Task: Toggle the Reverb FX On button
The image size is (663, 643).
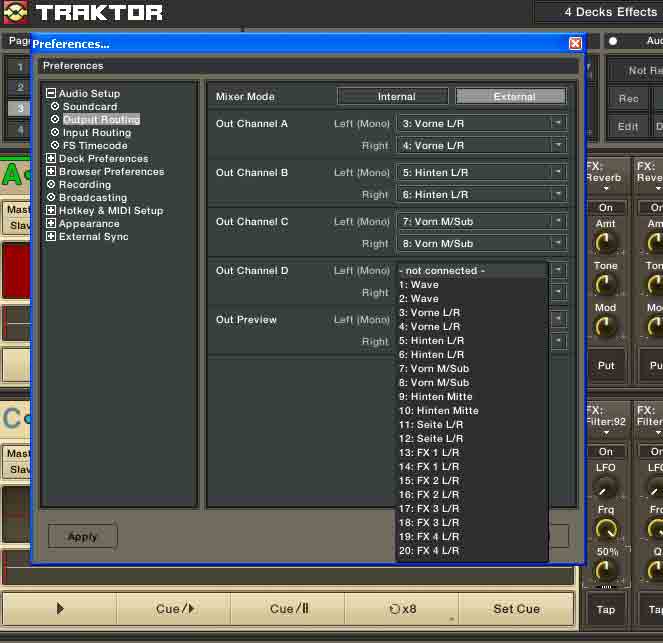Action: tap(605, 208)
